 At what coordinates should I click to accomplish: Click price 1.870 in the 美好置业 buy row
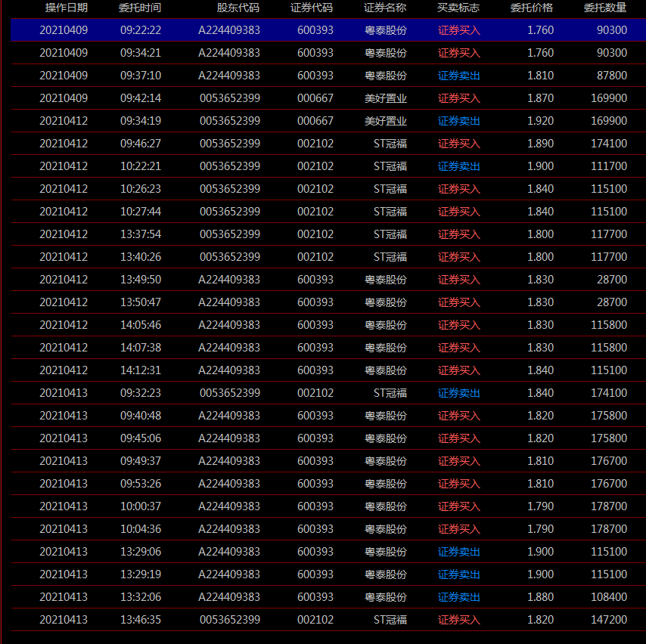(541, 98)
